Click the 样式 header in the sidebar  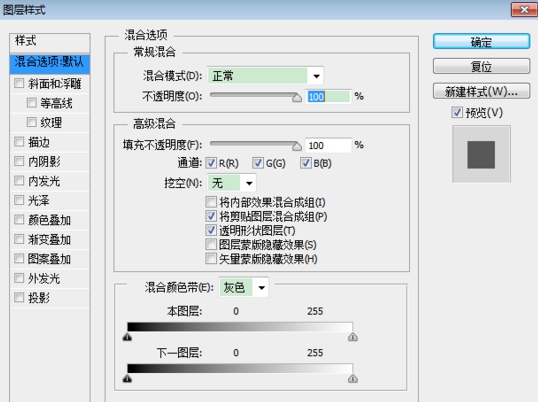coord(50,42)
